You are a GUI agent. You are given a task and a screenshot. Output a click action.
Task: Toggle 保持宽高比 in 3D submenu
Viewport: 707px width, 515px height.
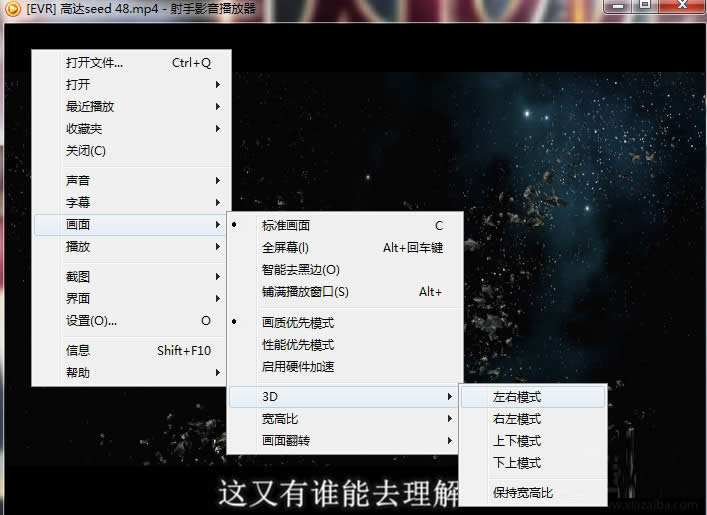[522, 493]
